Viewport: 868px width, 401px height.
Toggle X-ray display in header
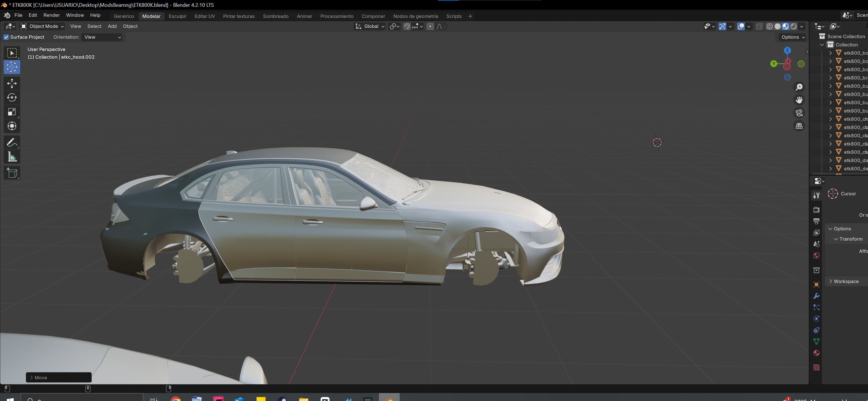coord(759,26)
